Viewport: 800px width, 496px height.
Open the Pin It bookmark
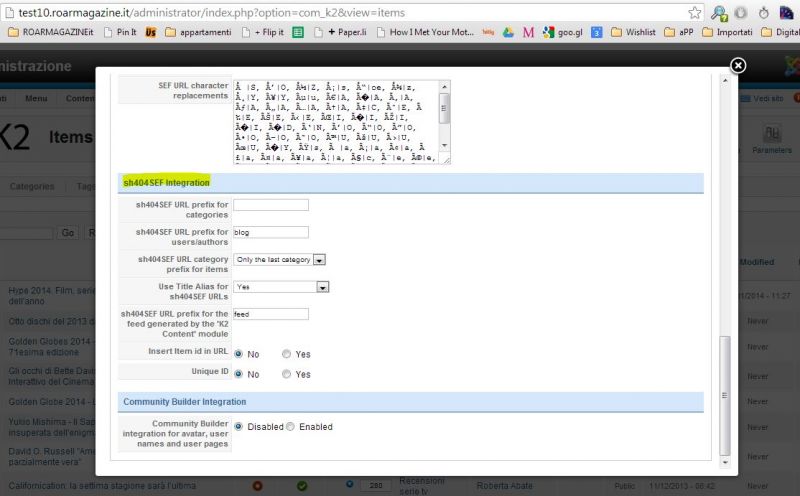coord(120,32)
